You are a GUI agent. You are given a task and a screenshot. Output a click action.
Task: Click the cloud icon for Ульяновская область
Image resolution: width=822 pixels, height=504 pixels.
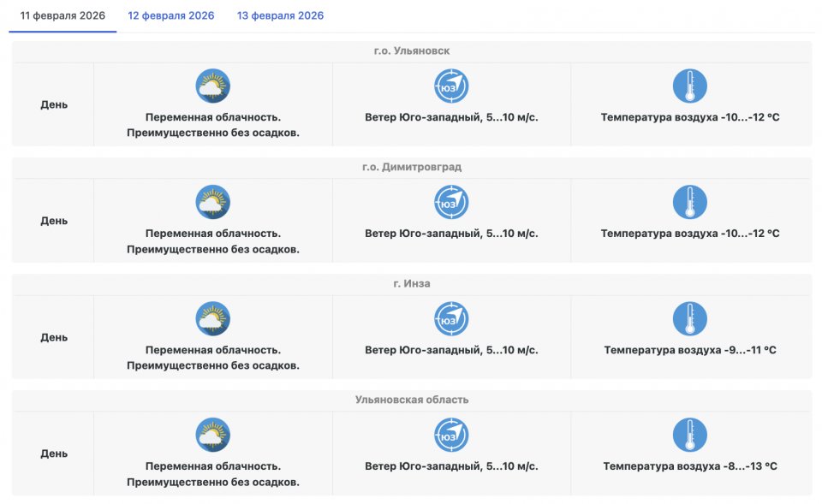coord(213,436)
